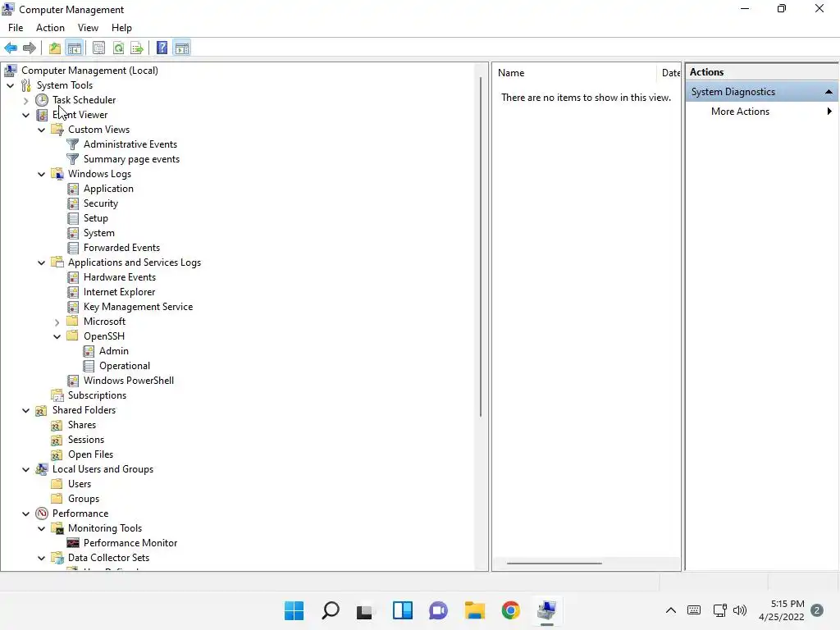Collapse the Monitoring Tools node
The image size is (840, 630).
coord(41,529)
